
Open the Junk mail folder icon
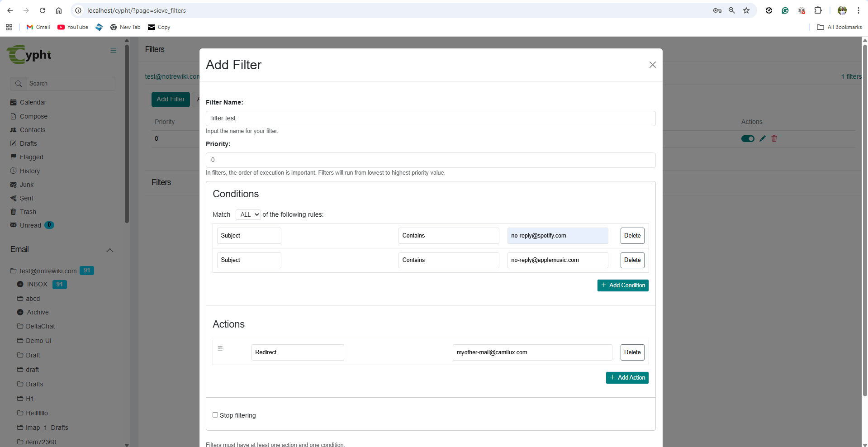click(14, 185)
